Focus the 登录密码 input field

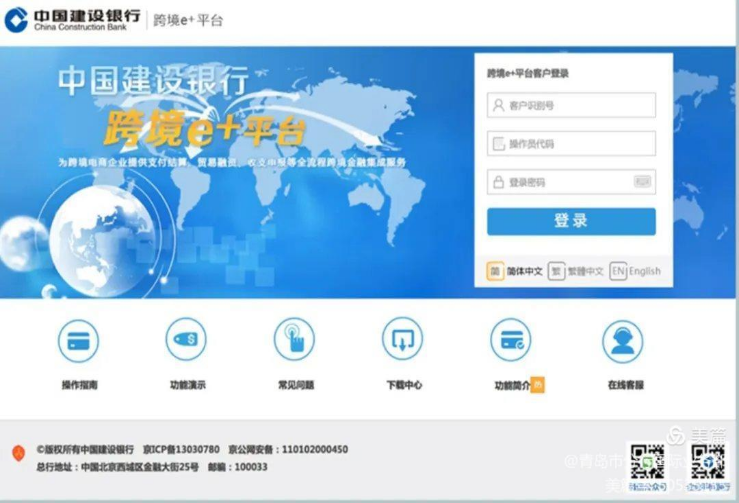click(x=571, y=182)
